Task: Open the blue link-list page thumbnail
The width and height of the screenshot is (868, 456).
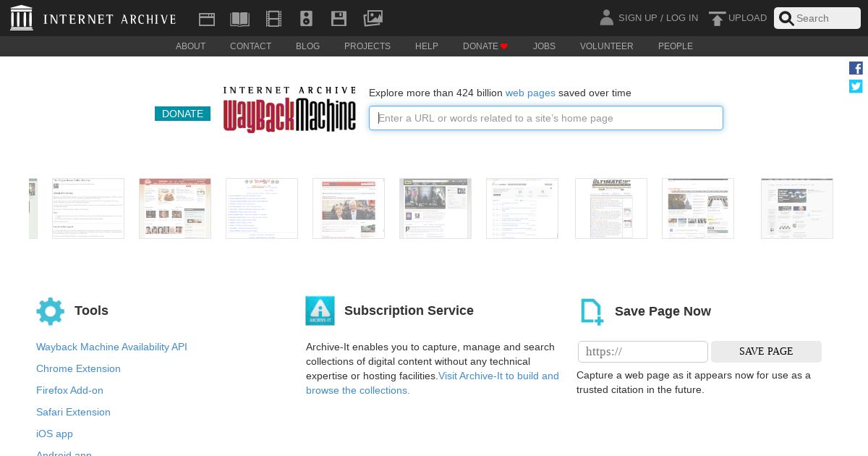Action: pyautogui.click(x=262, y=208)
